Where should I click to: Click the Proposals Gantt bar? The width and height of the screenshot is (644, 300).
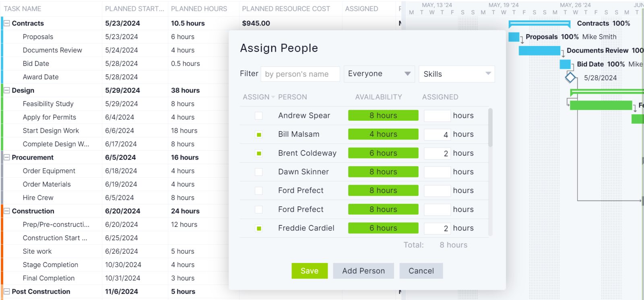click(x=514, y=37)
